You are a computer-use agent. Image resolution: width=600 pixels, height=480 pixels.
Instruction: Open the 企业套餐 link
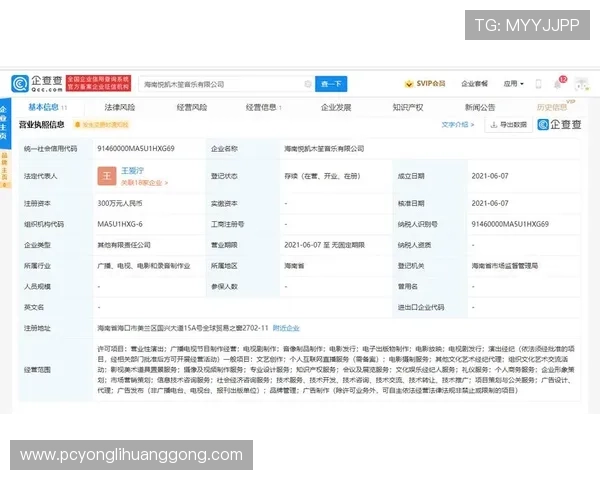click(x=474, y=83)
